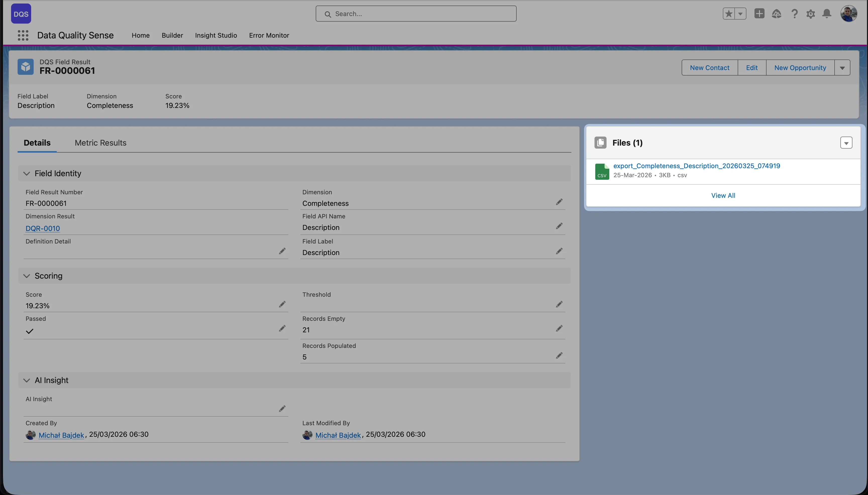868x495 pixels.
Task: Switch to the Metric Results tab
Action: point(100,142)
